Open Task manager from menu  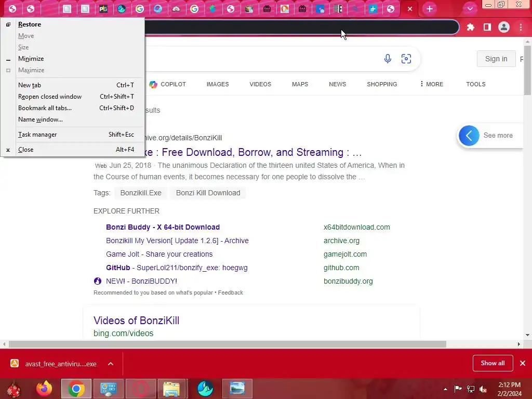[x=73, y=135]
